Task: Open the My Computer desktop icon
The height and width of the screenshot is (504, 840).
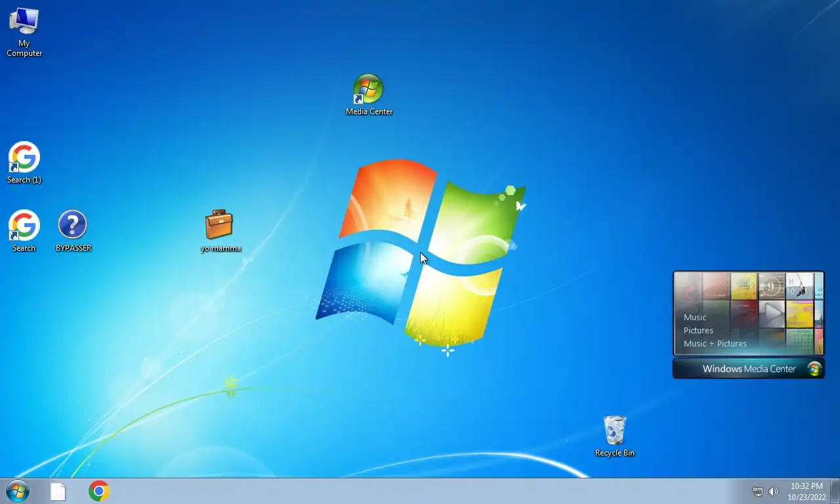Action: coord(24,31)
